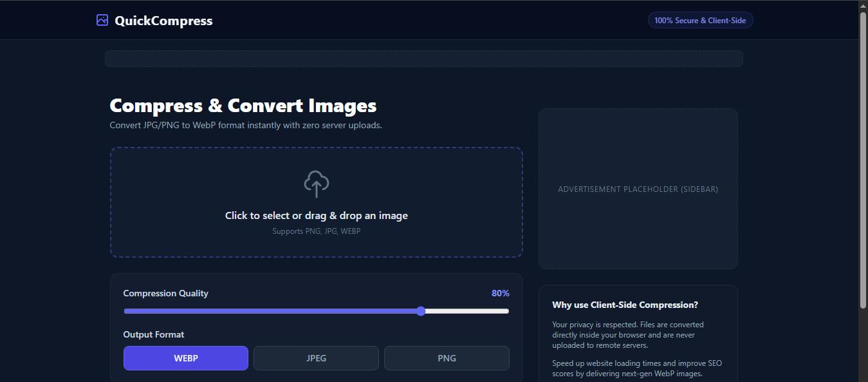Click the 'Your privacy is respected' paragraph
The image size is (868, 382).
[x=628, y=335]
